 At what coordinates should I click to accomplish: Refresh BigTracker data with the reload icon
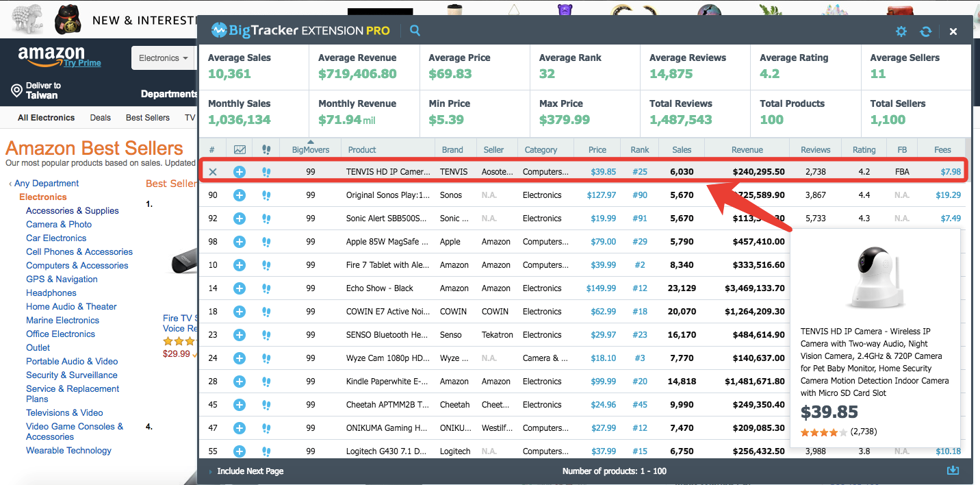(926, 32)
